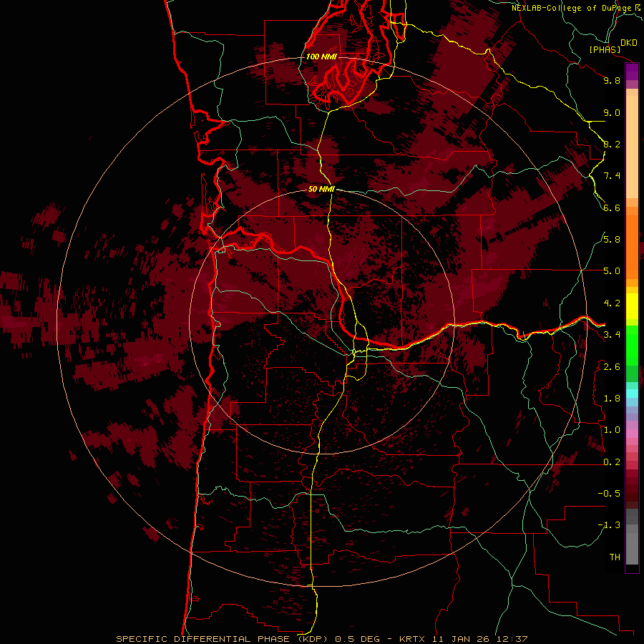Click the KRTX radar site identifier

tap(414, 639)
